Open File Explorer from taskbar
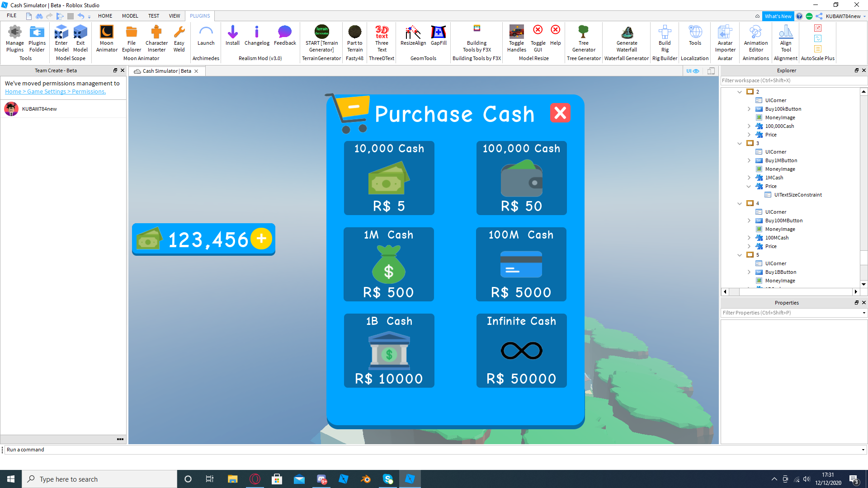The height and width of the screenshot is (488, 868). [x=232, y=479]
